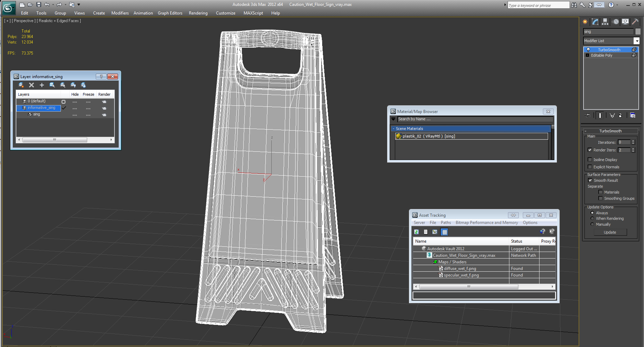The height and width of the screenshot is (347, 644).
Task: Open the Graph Editors menu
Action: pos(170,13)
